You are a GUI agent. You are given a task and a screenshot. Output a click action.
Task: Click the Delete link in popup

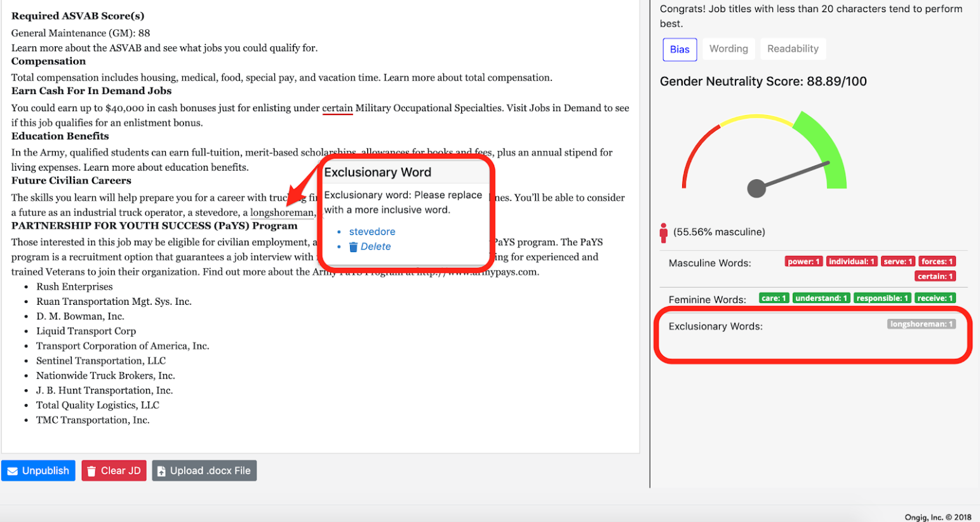tap(375, 246)
